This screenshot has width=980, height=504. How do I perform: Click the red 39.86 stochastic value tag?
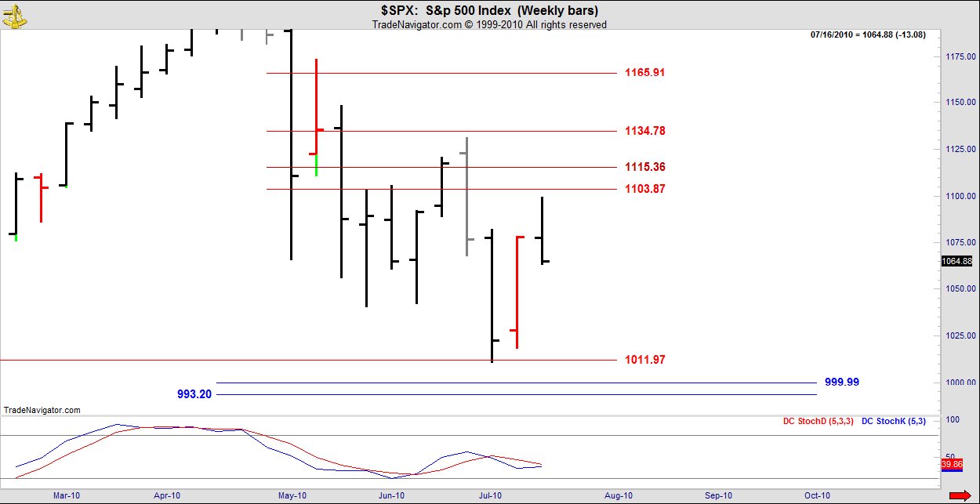pyautogui.click(x=951, y=465)
